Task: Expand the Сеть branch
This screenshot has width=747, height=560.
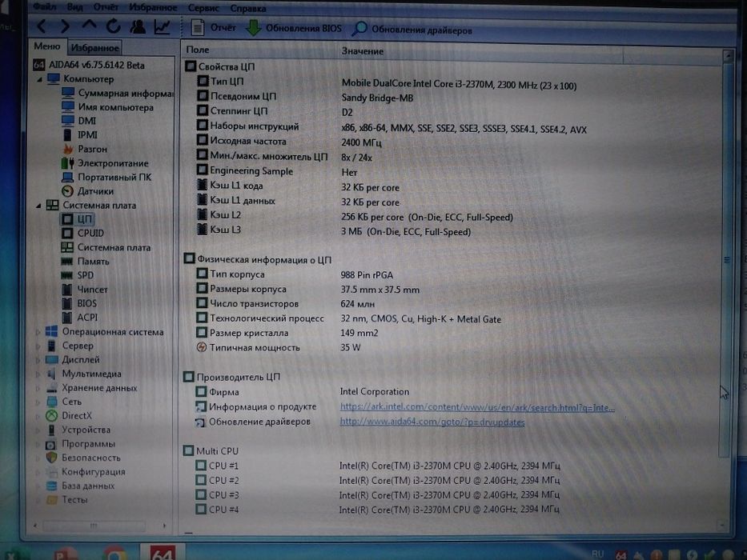Action: pyautogui.click(x=38, y=402)
